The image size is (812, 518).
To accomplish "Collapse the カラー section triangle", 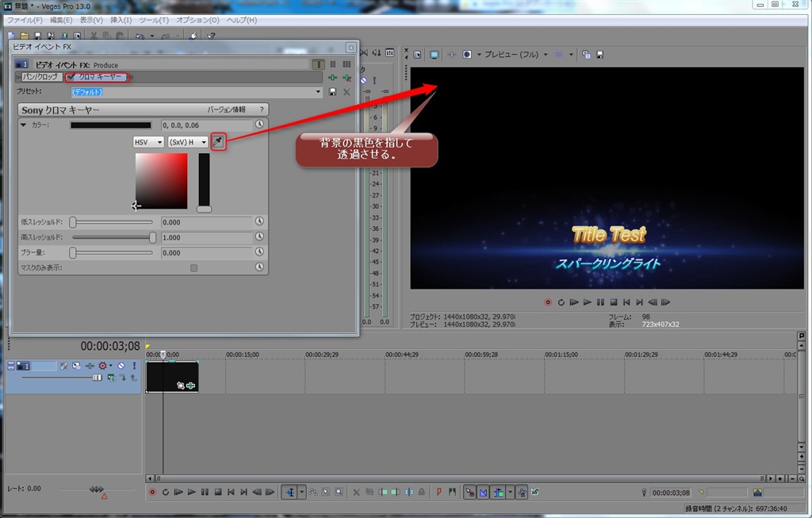I will [x=23, y=125].
